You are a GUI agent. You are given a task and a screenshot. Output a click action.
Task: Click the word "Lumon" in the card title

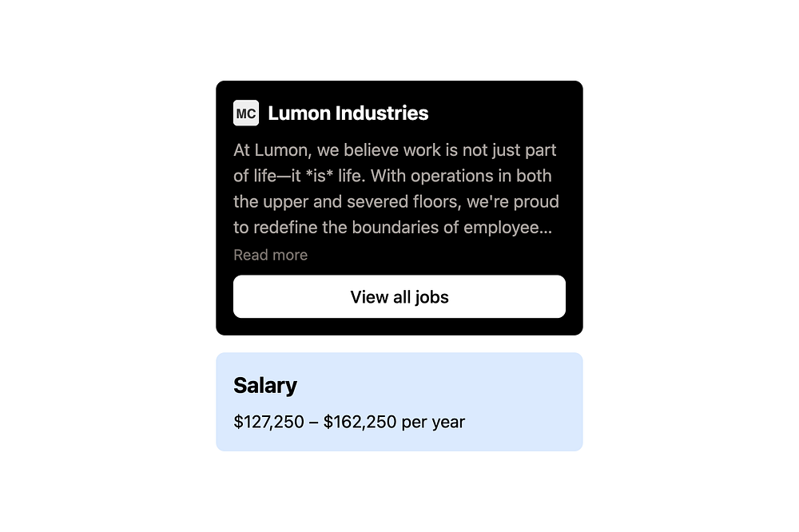pyautogui.click(x=299, y=113)
